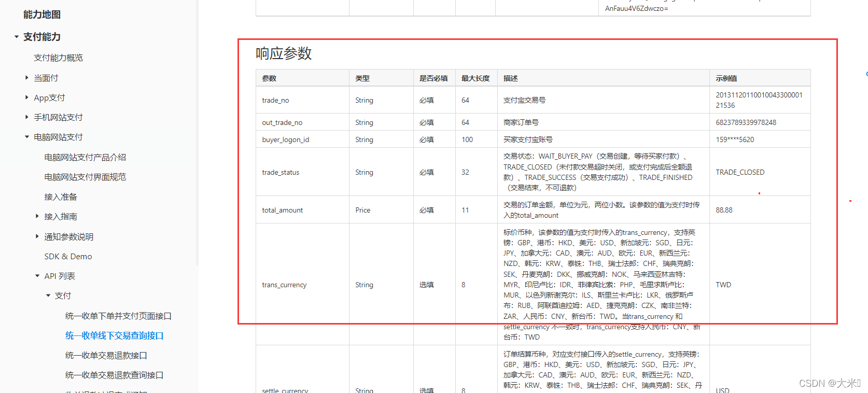Select 统一收单线下交易查询接口 entry
The image size is (868, 393).
pos(115,335)
